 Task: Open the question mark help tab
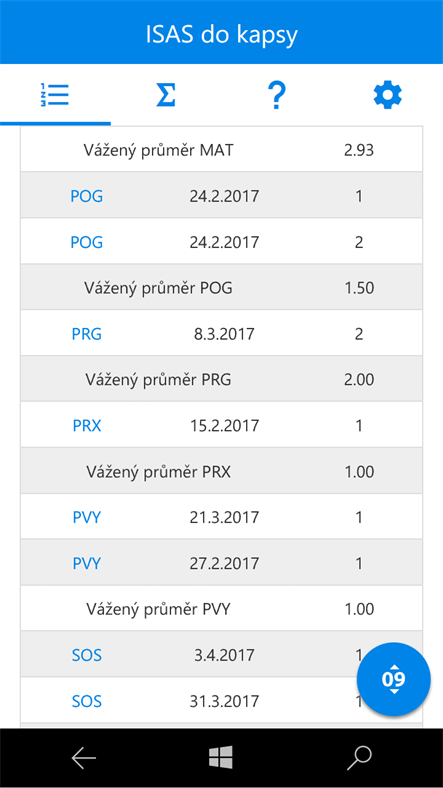[x=276, y=95]
